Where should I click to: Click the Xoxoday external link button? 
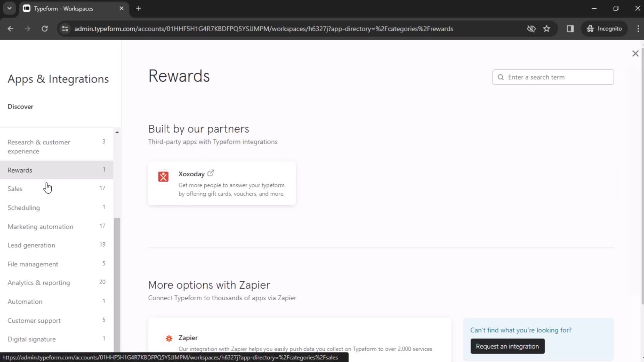point(211,174)
